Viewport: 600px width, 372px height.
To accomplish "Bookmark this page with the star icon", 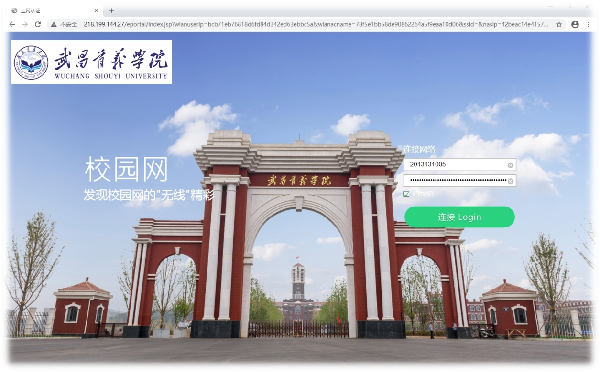I will (x=559, y=24).
